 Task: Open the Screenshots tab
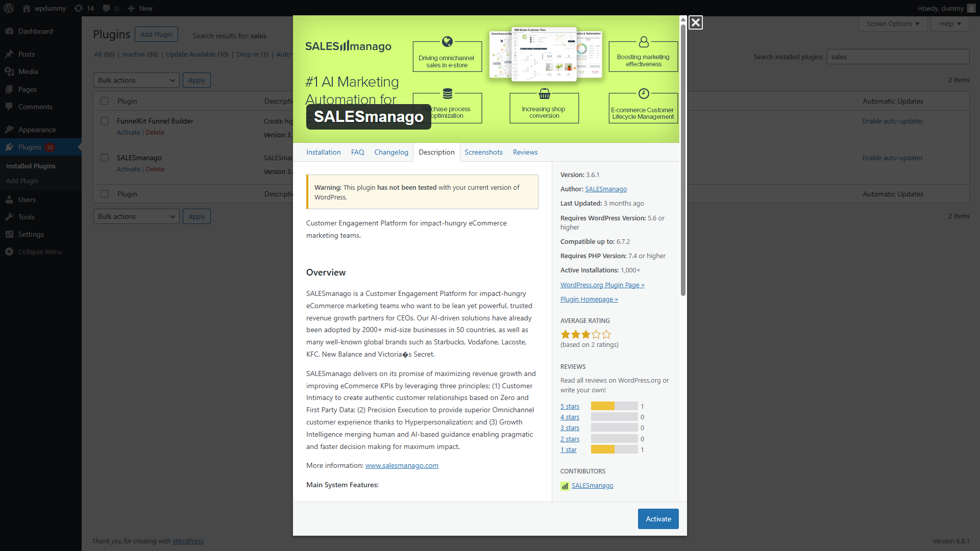point(483,152)
